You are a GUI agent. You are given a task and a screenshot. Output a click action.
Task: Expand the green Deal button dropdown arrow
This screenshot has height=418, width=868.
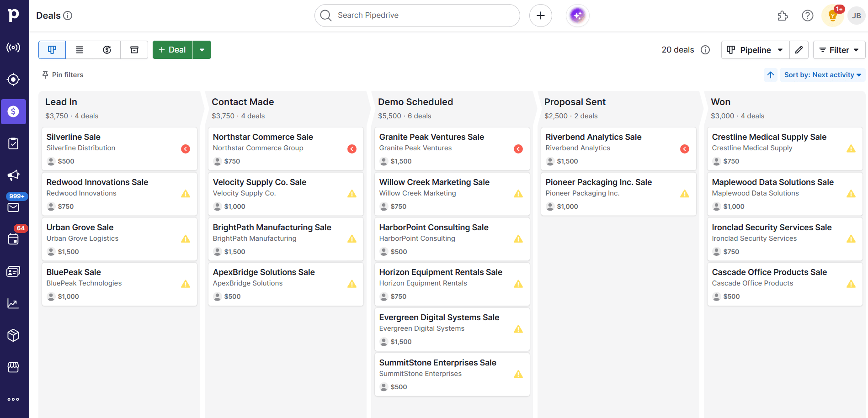[x=202, y=50]
